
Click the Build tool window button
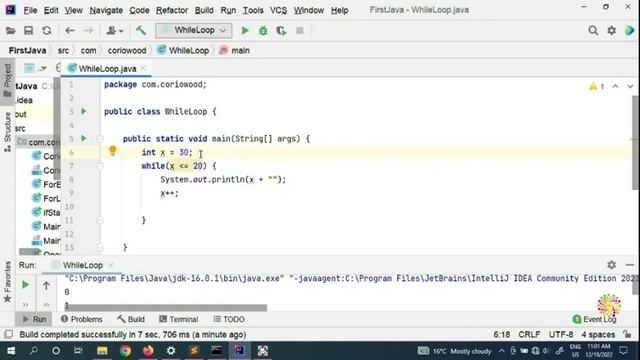(131, 319)
